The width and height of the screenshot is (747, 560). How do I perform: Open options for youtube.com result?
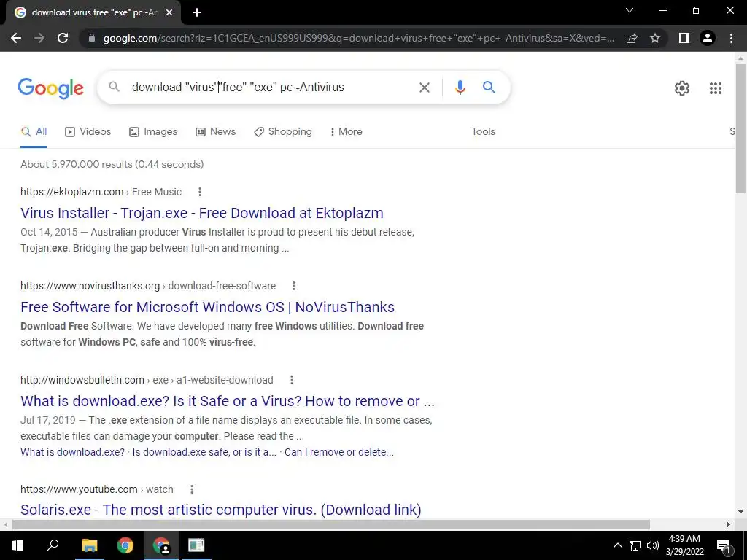point(192,489)
